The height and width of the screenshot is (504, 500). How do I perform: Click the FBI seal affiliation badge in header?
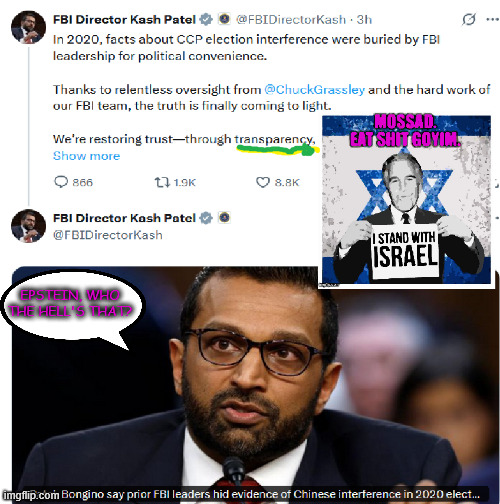point(224,19)
